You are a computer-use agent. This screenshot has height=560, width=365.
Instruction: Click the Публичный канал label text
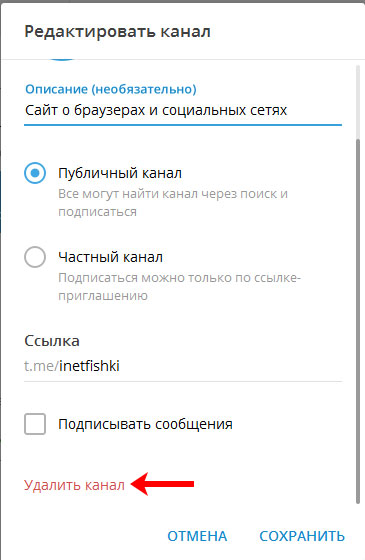(x=120, y=173)
